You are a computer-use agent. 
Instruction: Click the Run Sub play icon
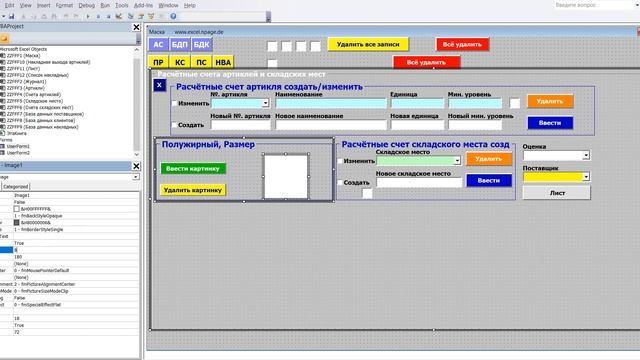pyautogui.click(x=88, y=16)
